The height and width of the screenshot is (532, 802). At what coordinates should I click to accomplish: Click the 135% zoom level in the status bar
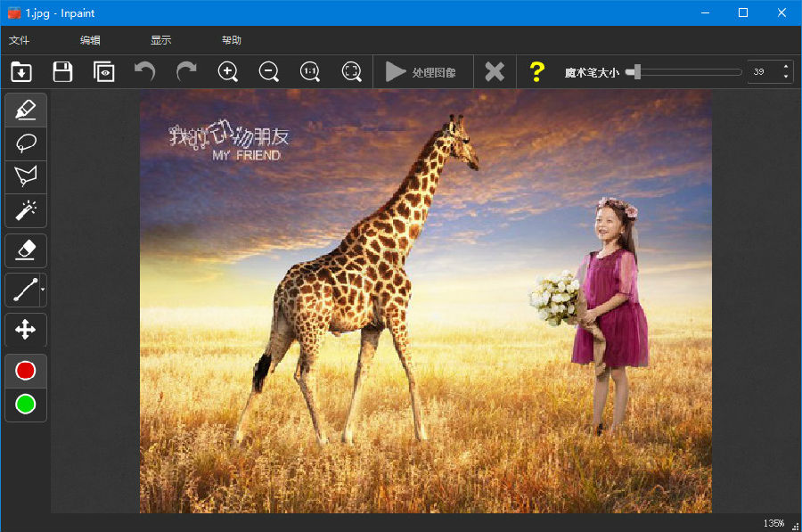(773, 523)
